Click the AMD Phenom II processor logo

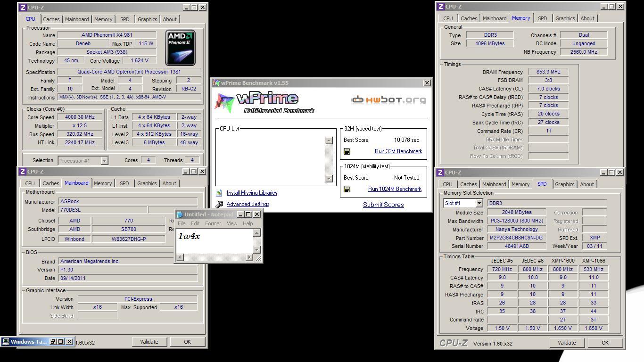click(x=180, y=48)
